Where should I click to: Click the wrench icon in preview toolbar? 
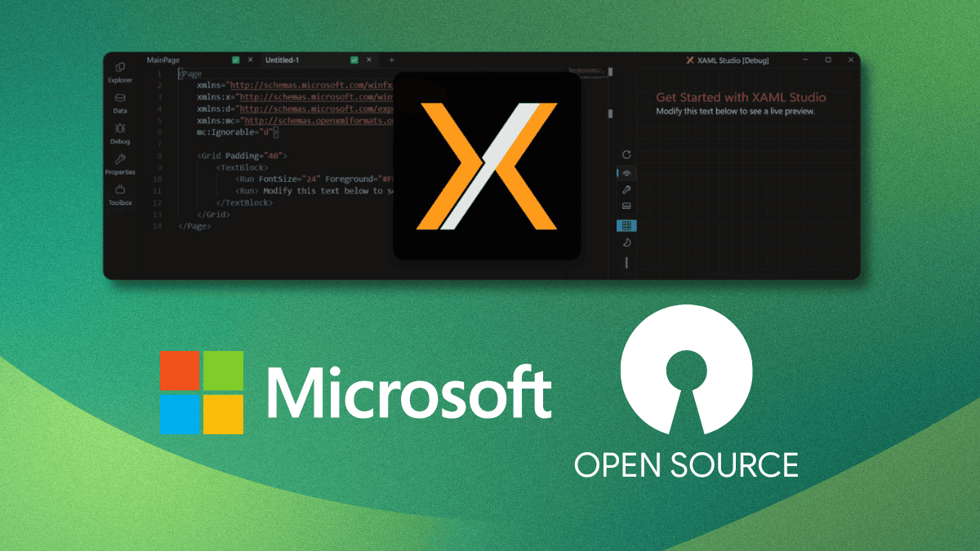coord(626,189)
